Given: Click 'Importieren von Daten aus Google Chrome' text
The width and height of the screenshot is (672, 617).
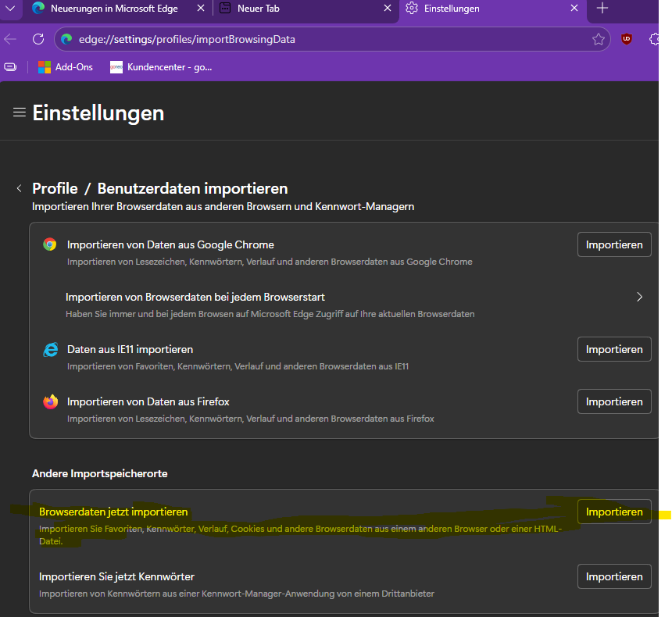Looking at the screenshot, I should (170, 244).
